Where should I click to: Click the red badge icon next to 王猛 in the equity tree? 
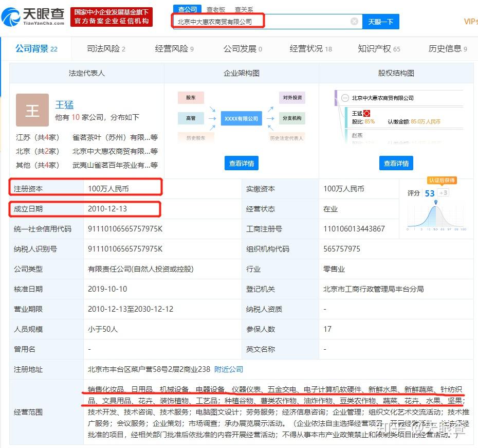click(367, 114)
